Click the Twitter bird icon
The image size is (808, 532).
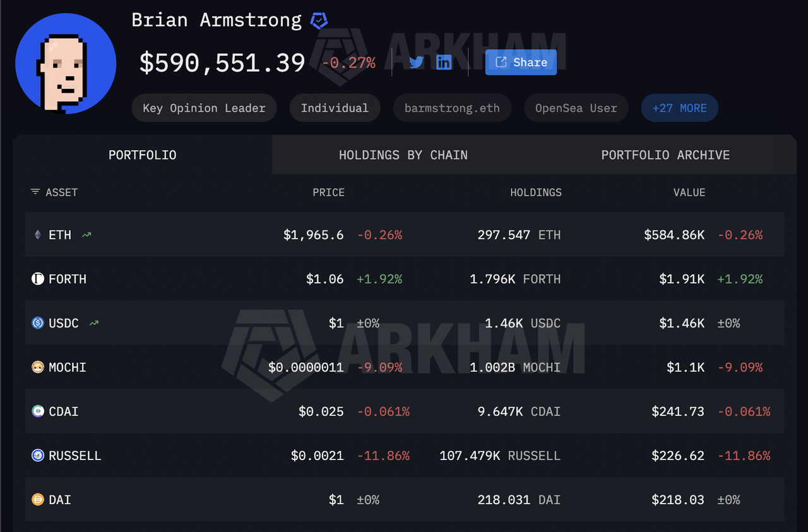point(416,62)
